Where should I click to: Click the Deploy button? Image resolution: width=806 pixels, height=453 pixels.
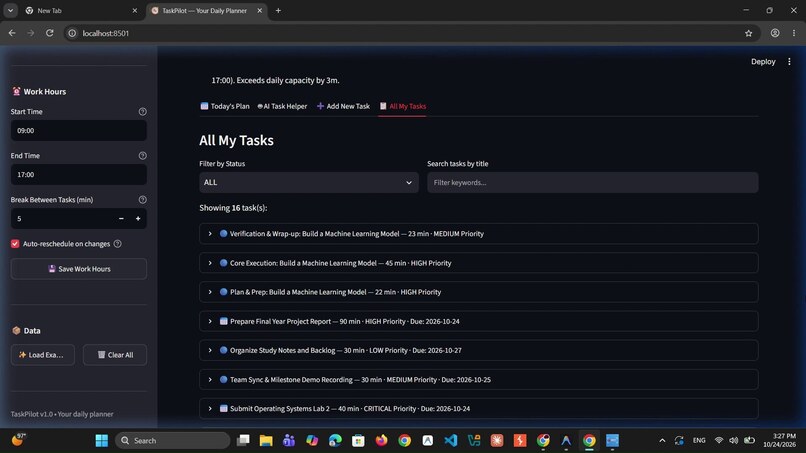pyautogui.click(x=763, y=62)
